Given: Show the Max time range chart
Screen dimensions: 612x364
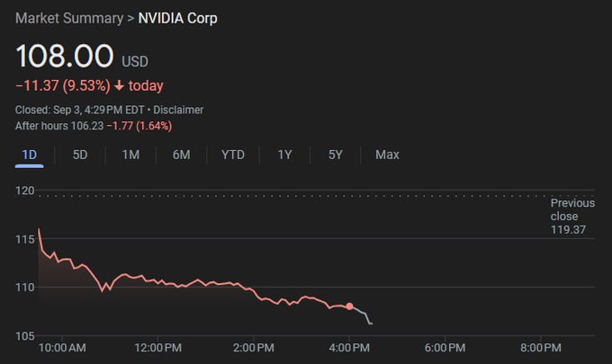Looking at the screenshot, I should 387,155.
